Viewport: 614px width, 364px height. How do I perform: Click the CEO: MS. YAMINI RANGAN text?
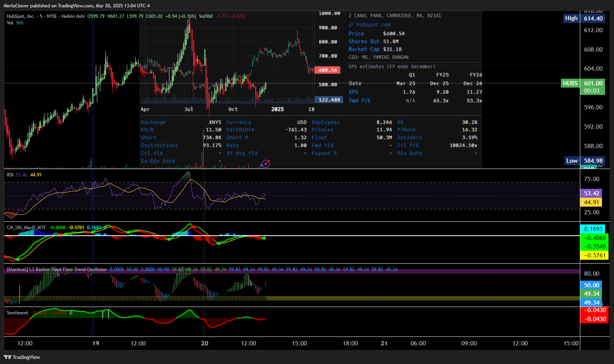[378, 57]
